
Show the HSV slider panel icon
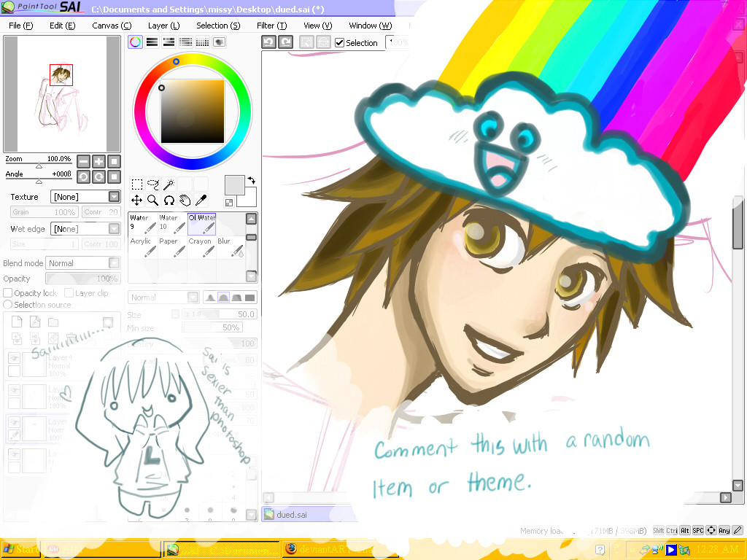[x=169, y=42]
